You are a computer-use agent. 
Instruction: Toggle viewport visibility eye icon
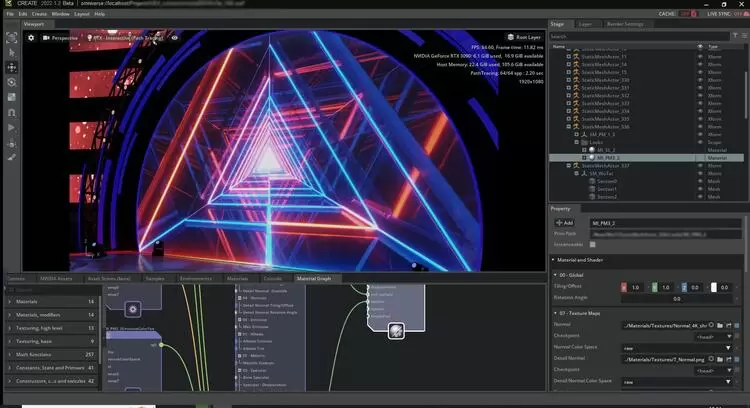[175, 37]
